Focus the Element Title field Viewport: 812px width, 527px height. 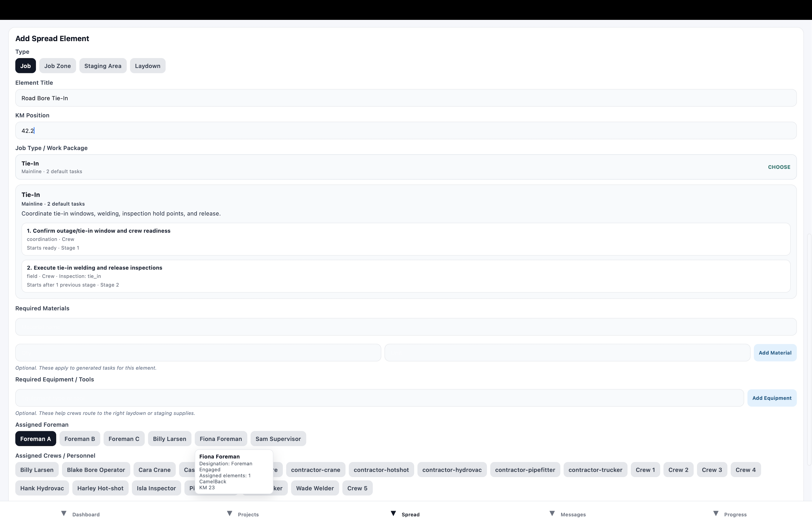point(406,98)
